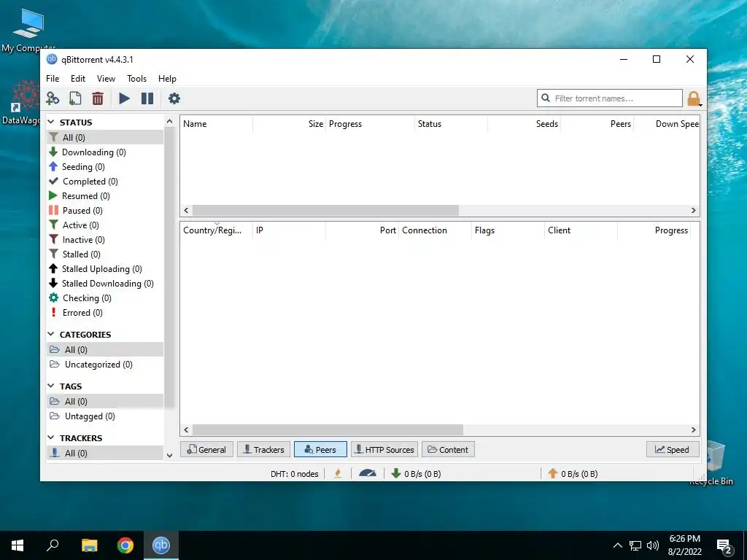Select Stalled Uploading (0) filter
Viewport: 747px width, 560px height.
click(x=105, y=269)
